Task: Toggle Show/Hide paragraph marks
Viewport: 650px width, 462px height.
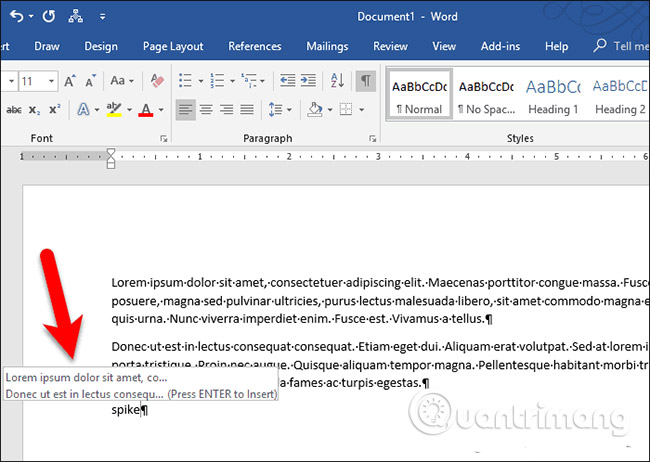Action: tap(366, 81)
